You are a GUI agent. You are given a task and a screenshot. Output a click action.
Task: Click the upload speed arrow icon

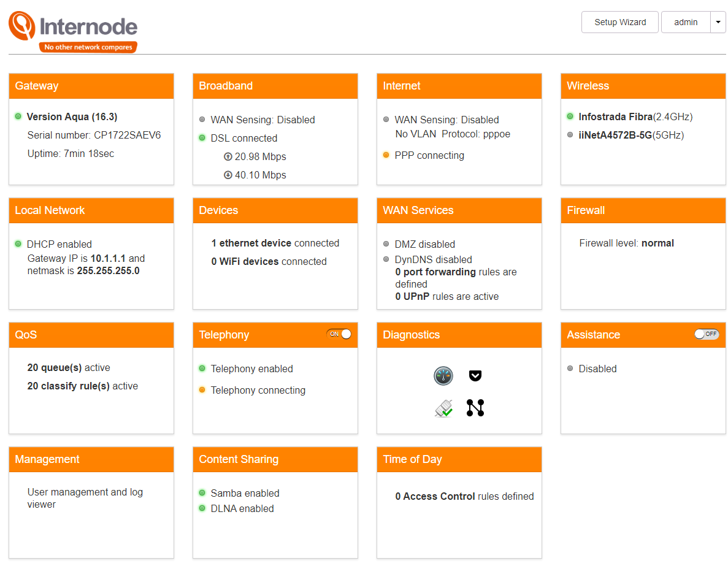(x=228, y=156)
